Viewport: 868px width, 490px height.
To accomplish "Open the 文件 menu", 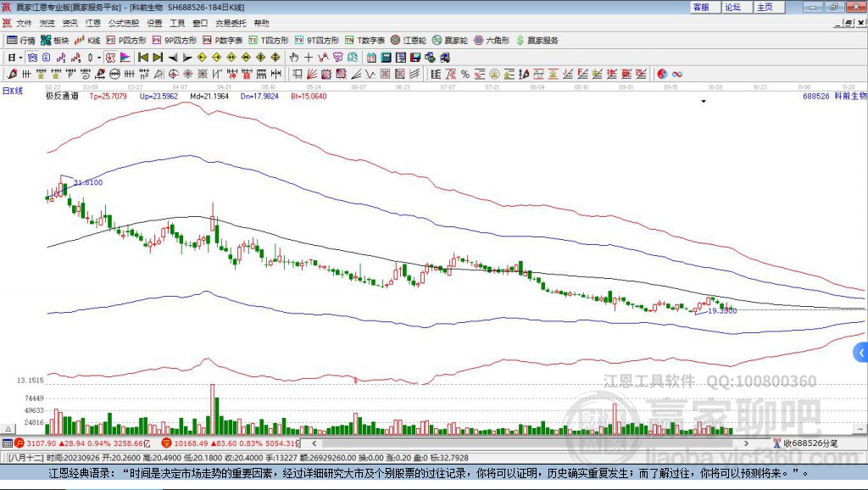I will coord(24,23).
